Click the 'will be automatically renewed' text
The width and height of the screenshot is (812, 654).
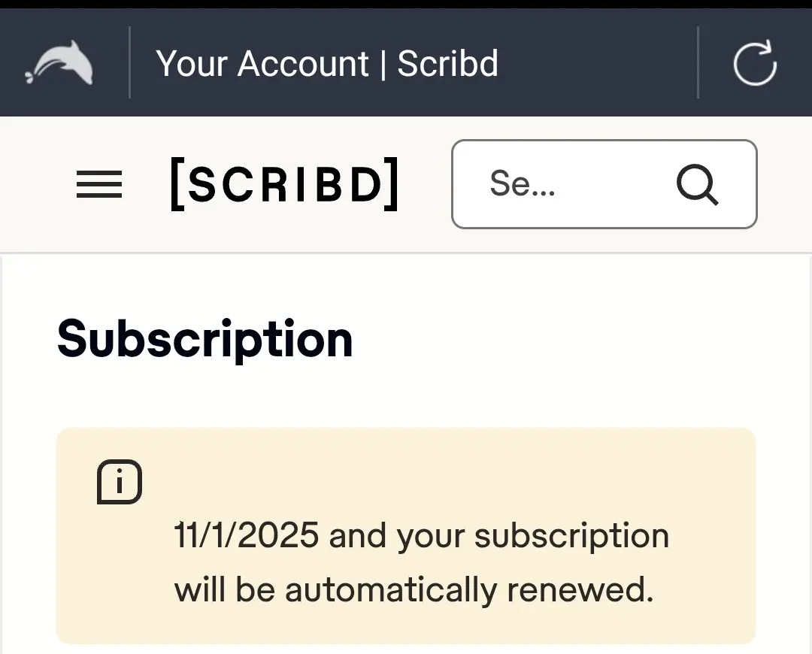(414, 589)
